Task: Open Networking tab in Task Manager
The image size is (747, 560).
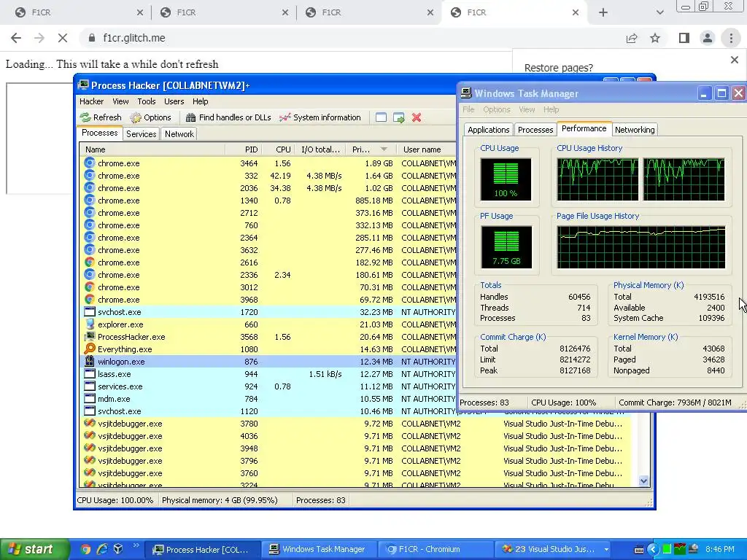Action: [x=635, y=130]
